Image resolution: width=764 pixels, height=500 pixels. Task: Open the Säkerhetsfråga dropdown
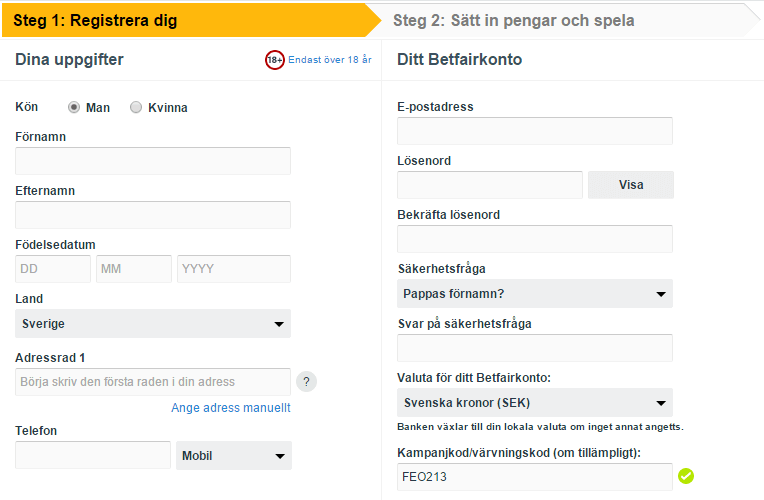[535, 293]
